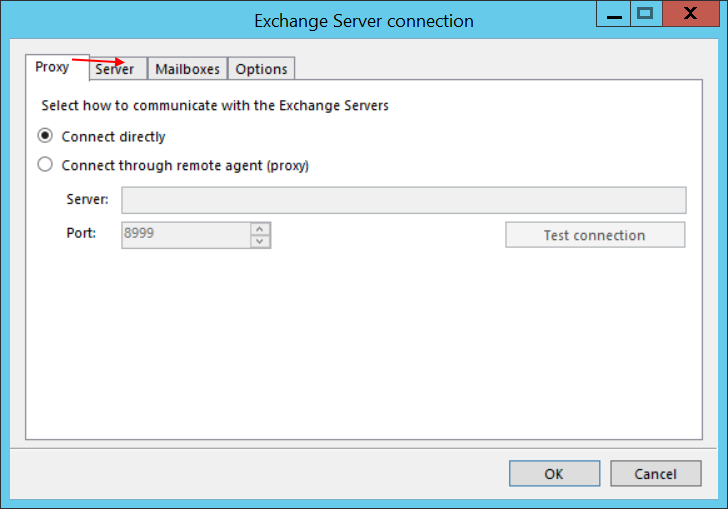The image size is (728, 509).
Task: Confirm the dialog with OK
Action: tap(554, 474)
